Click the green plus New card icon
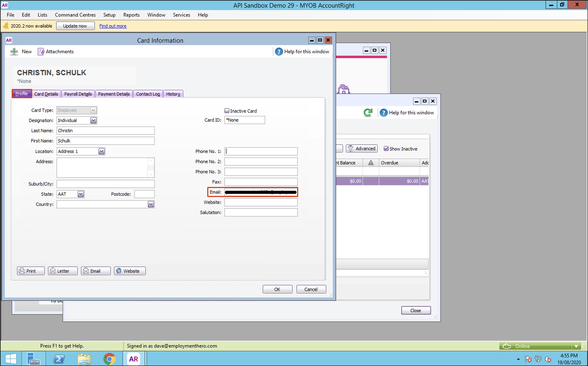The width and height of the screenshot is (588, 366). pyautogui.click(x=14, y=52)
